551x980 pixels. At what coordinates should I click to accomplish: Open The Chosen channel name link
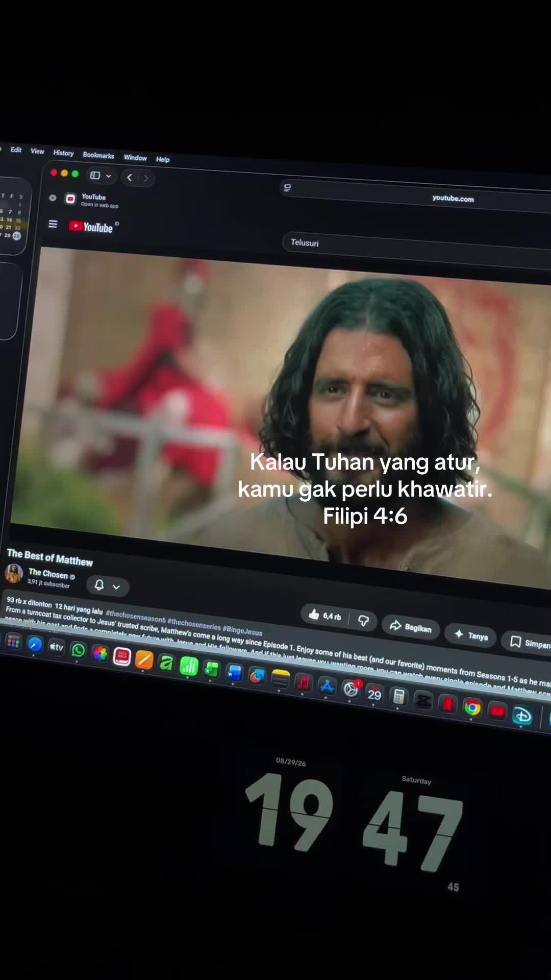point(48,574)
